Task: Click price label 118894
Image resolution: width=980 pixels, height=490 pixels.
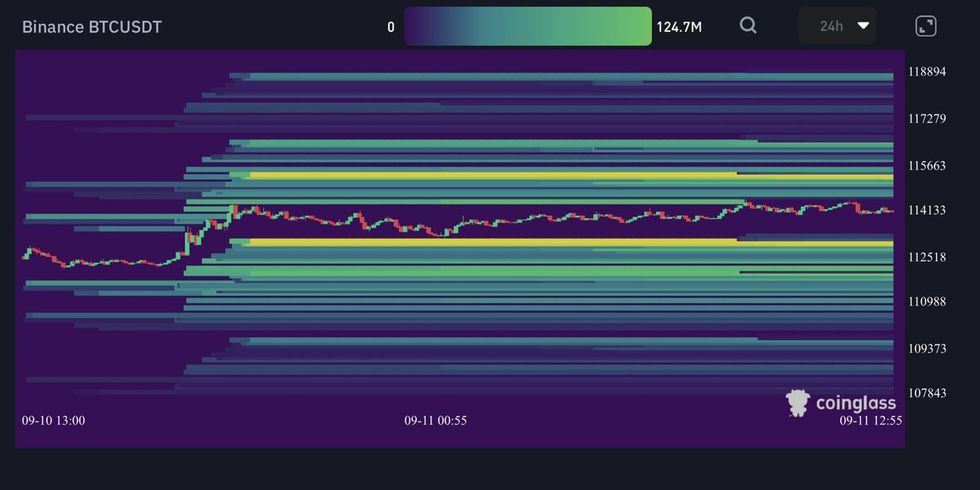Action: tap(927, 72)
